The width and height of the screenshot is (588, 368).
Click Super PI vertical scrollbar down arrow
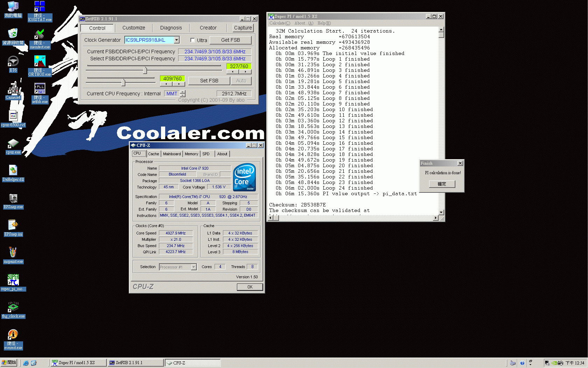point(441,212)
